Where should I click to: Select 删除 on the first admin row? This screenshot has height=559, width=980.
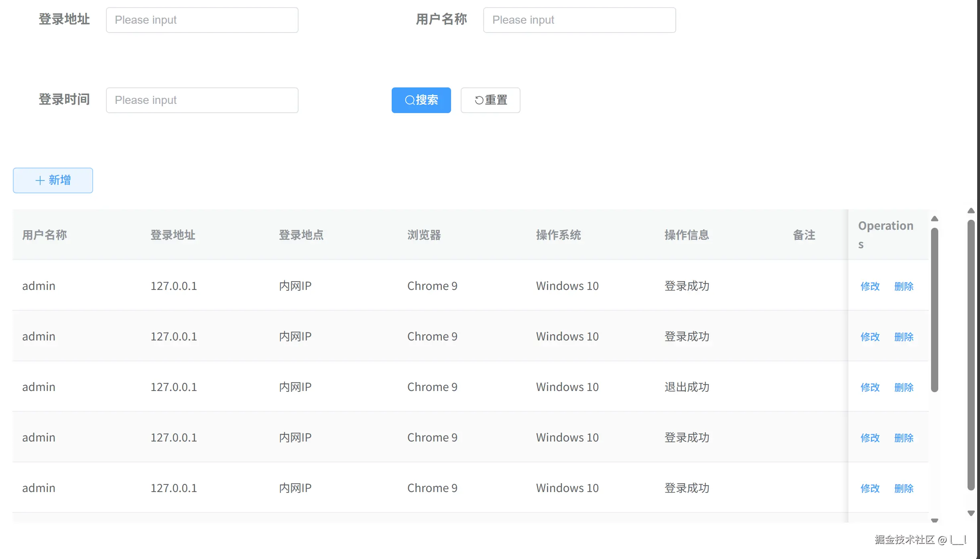pyautogui.click(x=904, y=286)
